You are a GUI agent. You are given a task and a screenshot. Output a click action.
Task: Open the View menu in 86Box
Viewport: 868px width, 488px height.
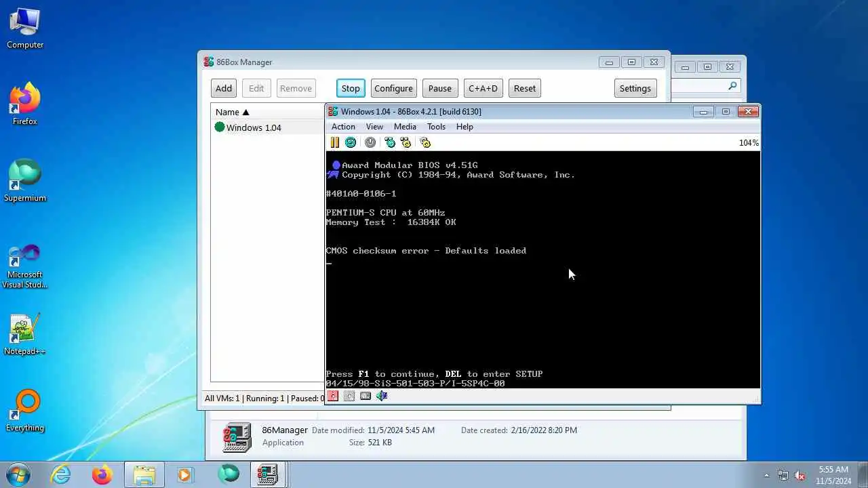[374, 127]
